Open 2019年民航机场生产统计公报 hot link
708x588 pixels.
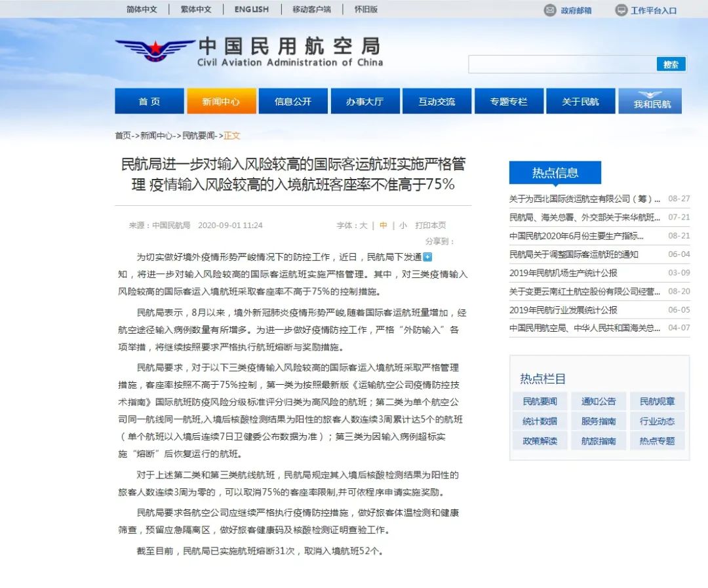click(563, 273)
